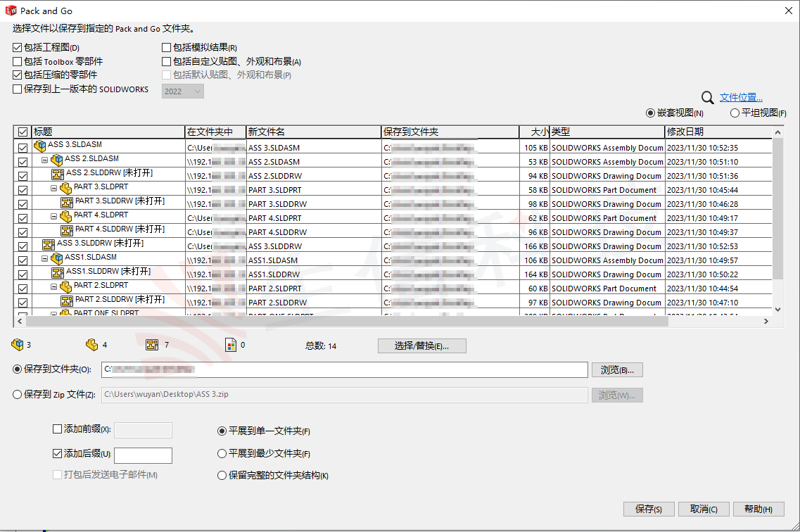Click the PART 3.SLDPRT part icon
This screenshot has width=800, height=532.
(x=66, y=189)
